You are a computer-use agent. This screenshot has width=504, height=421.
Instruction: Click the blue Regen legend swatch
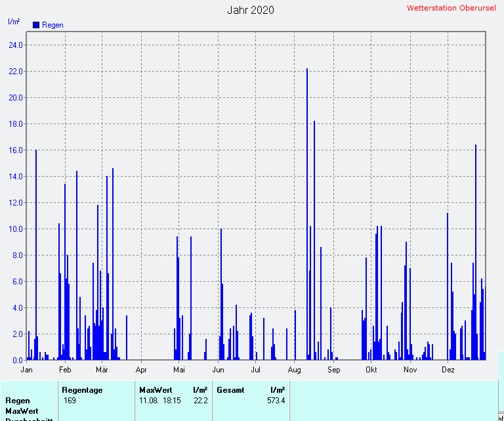pyautogui.click(x=36, y=25)
